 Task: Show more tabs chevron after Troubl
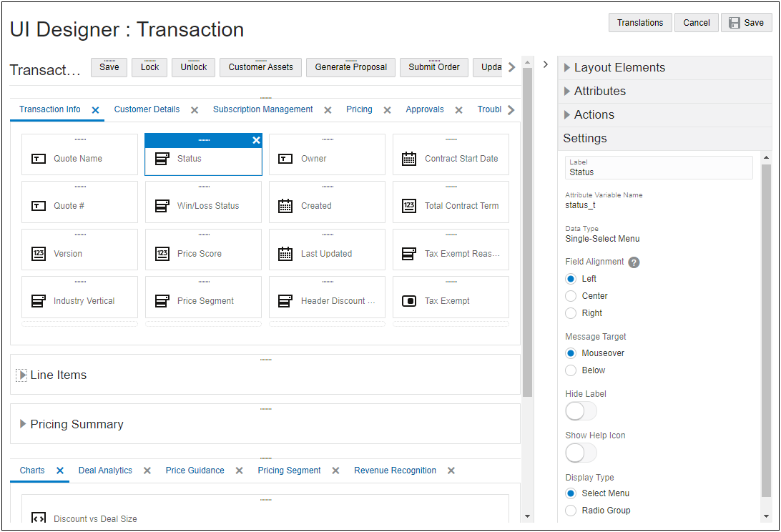click(511, 110)
